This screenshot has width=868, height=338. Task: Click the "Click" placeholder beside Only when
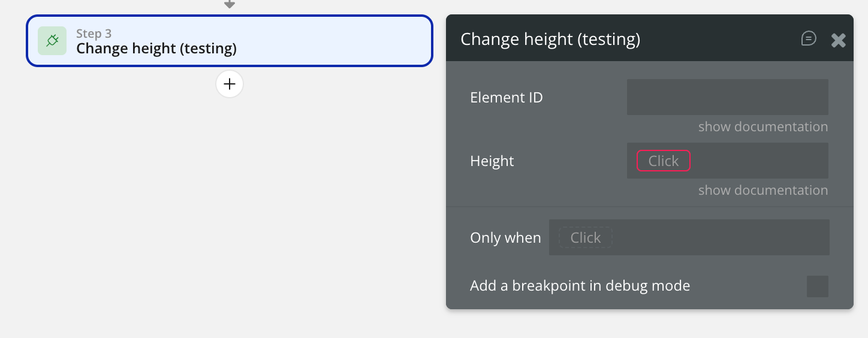tap(585, 238)
